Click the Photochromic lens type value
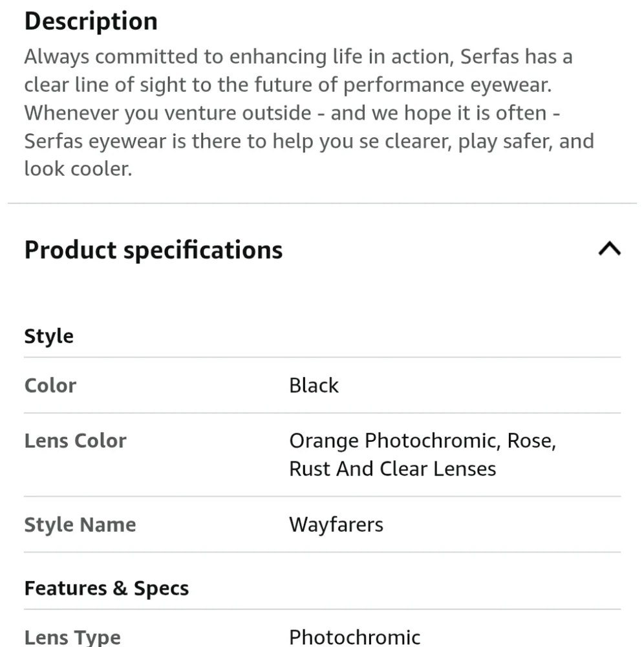 (x=354, y=637)
